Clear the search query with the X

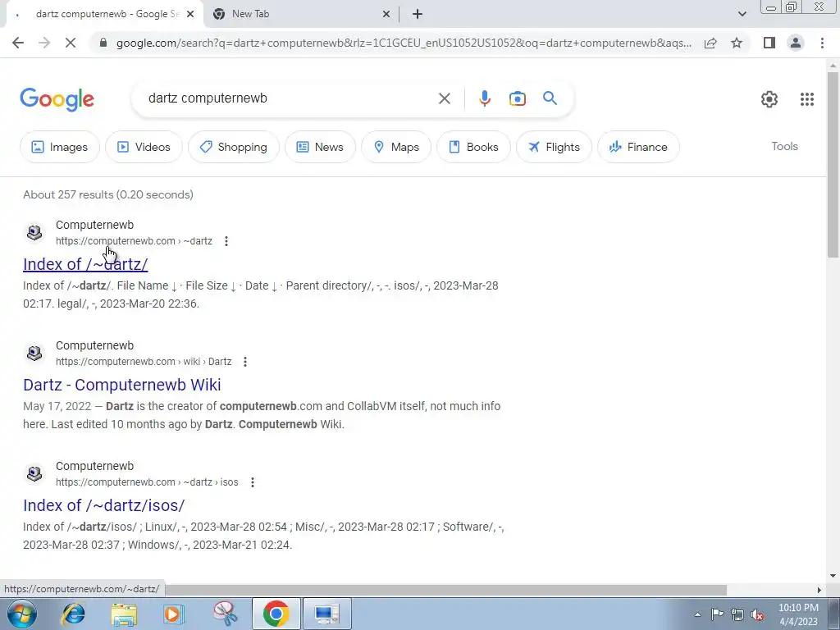[444, 98]
